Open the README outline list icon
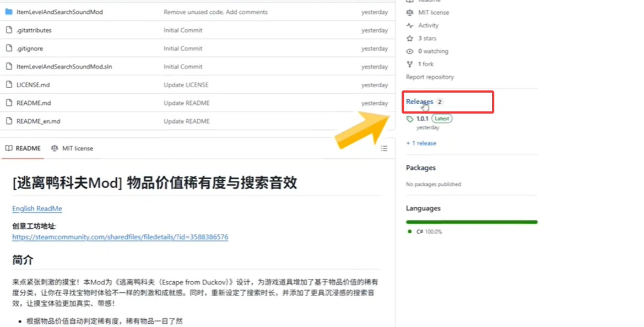Viewport: 644px width, 327px height. (x=384, y=148)
